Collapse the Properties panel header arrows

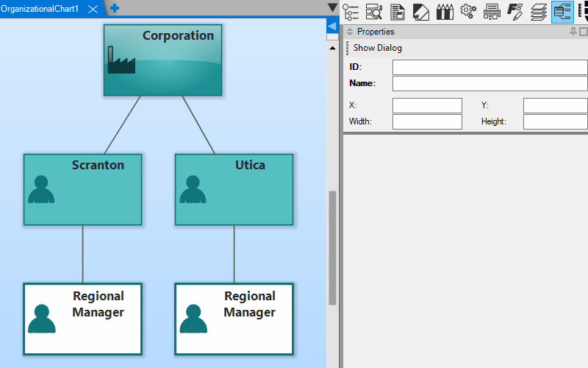(350, 32)
